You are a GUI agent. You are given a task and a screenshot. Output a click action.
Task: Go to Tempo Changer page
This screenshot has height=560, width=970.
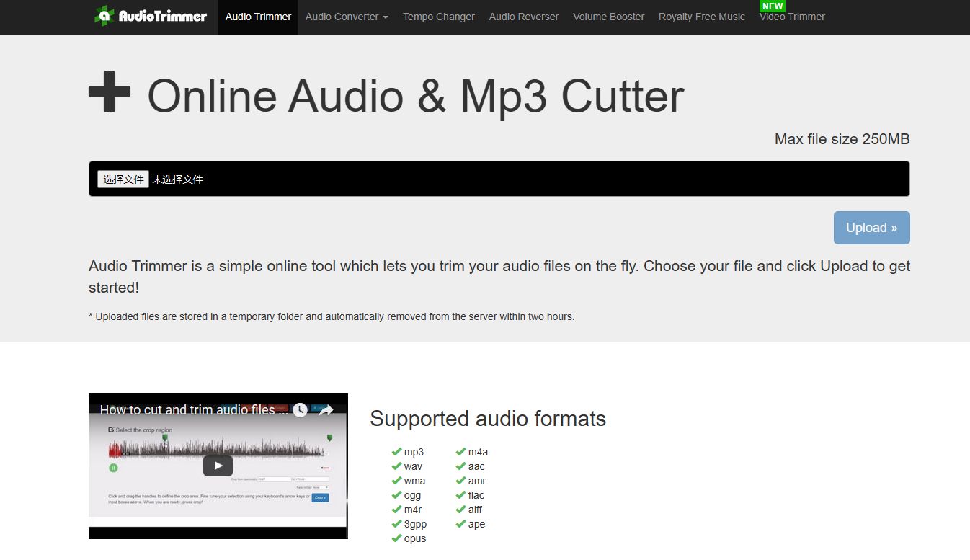coord(439,17)
